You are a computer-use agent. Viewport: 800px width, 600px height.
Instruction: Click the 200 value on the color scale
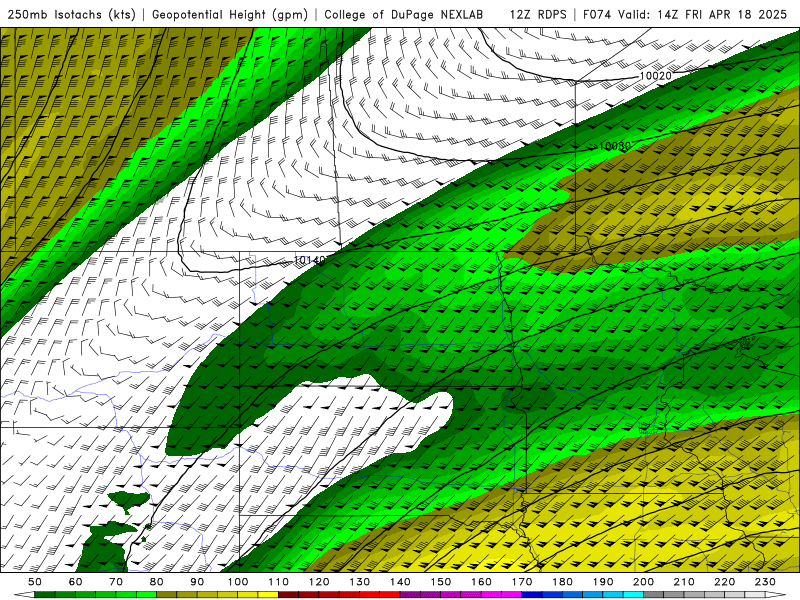coord(643,582)
